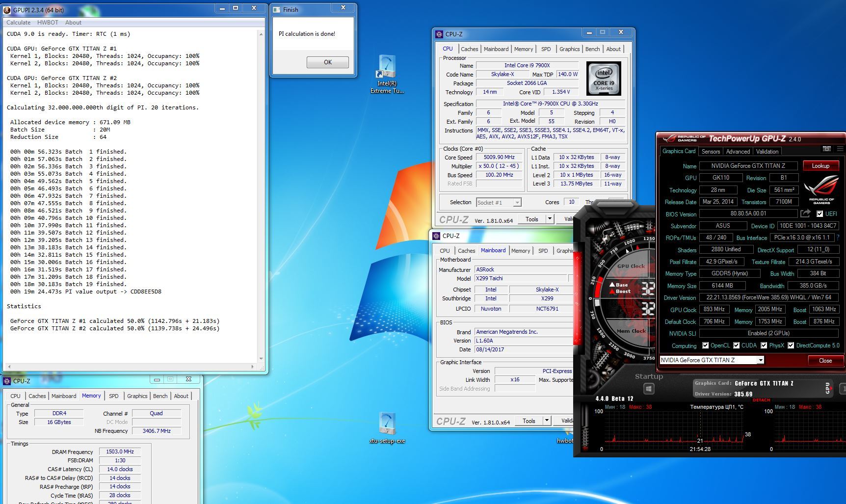Click the GPUPI title bar application icon
The height and width of the screenshot is (504, 846).
(x=7, y=10)
